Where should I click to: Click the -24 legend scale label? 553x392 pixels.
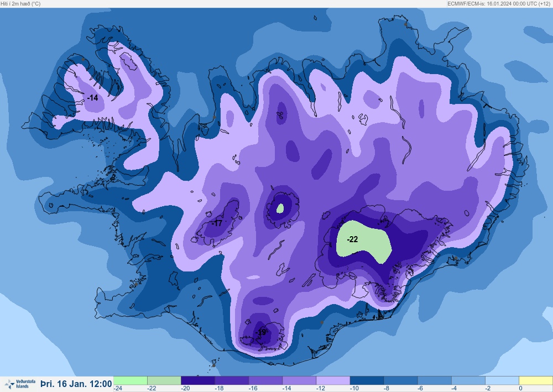click(118, 389)
